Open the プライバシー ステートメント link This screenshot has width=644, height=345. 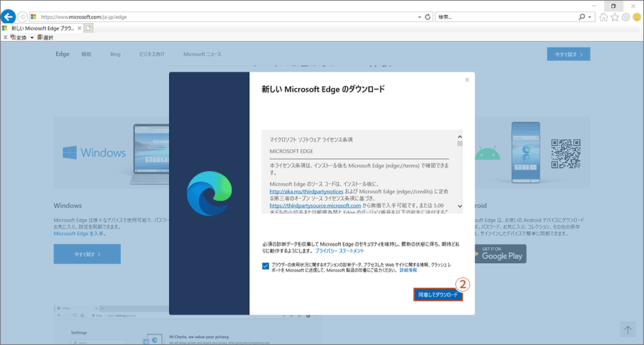coord(339,250)
